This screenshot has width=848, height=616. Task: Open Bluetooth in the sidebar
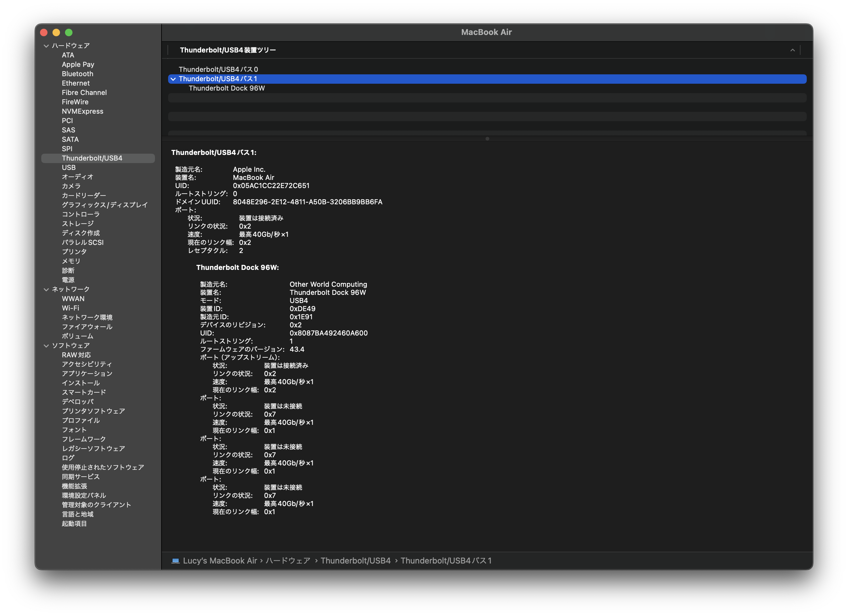click(x=77, y=74)
